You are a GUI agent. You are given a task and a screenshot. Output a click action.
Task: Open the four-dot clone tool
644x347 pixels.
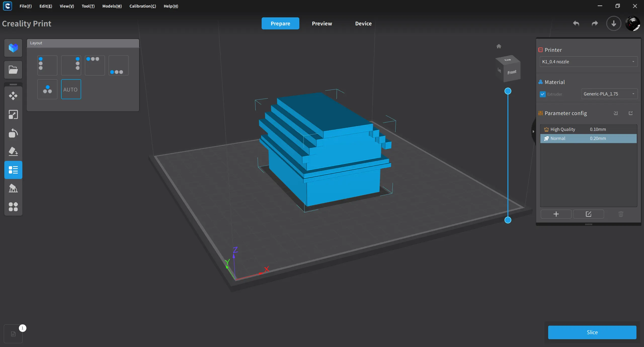tap(13, 207)
